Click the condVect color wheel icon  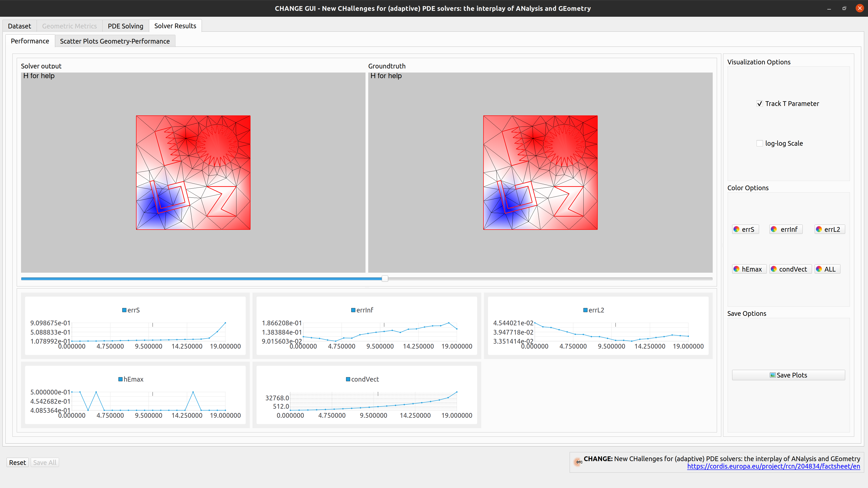click(x=774, y=269)
